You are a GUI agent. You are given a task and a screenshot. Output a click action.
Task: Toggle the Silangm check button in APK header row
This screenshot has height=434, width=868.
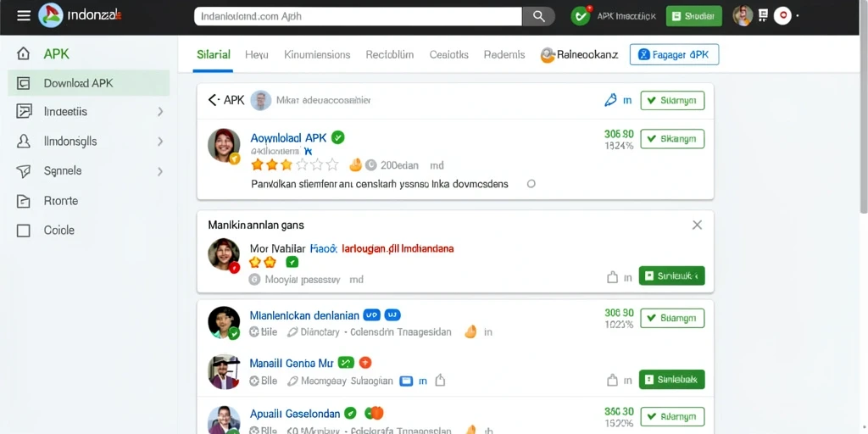672,100
